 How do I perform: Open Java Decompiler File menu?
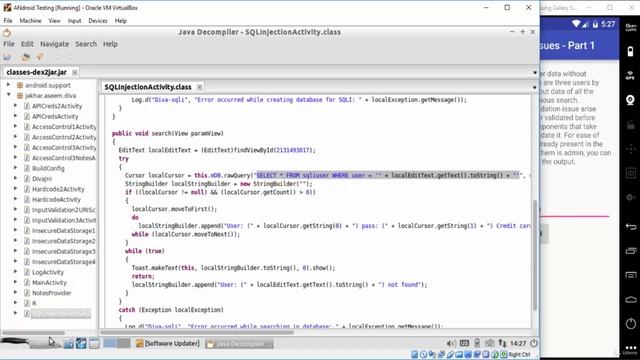click(x=9, y=44)
